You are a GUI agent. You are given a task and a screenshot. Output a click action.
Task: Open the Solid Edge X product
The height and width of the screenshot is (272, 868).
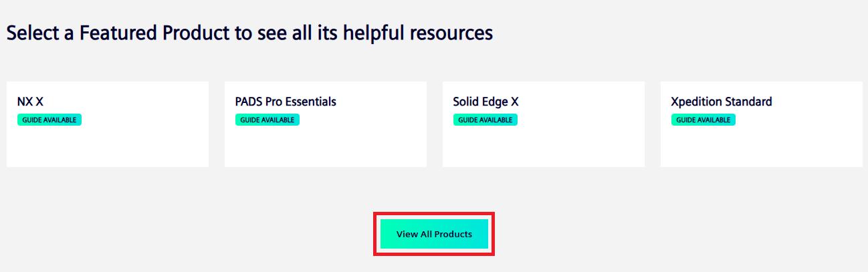point(485,102)
